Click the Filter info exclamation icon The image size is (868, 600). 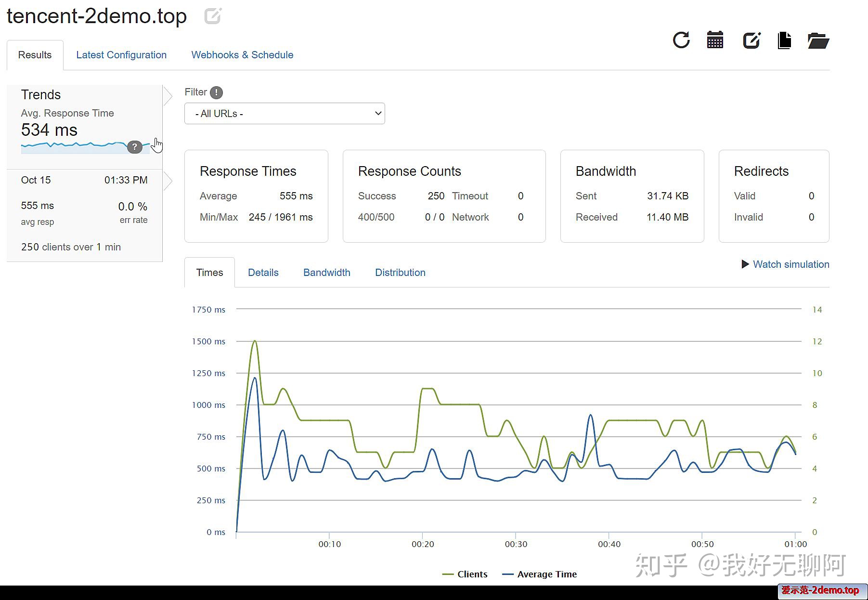216,92
